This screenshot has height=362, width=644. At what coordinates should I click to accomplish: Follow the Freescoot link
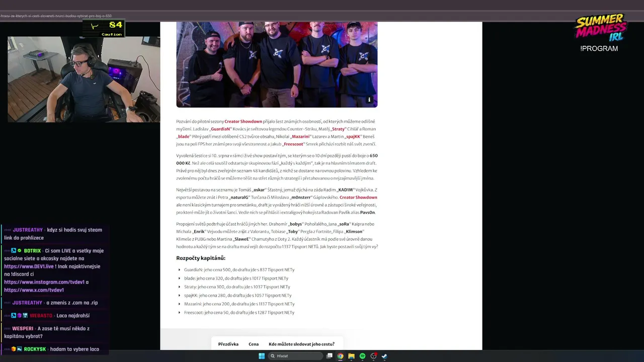pos(293,144)
